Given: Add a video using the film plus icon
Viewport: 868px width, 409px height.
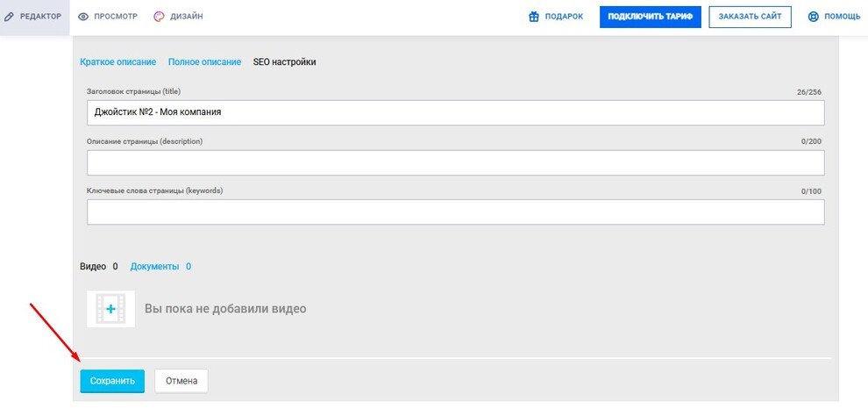Looking at the screenshot, I should (x=110, y=309).
